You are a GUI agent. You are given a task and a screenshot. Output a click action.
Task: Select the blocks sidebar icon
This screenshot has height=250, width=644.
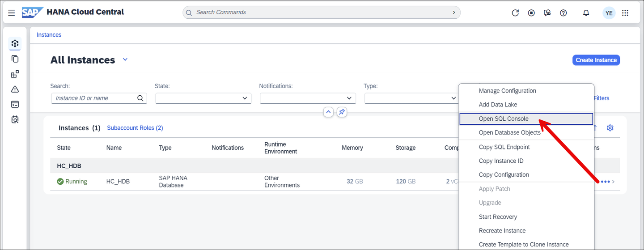pos(15,74)
